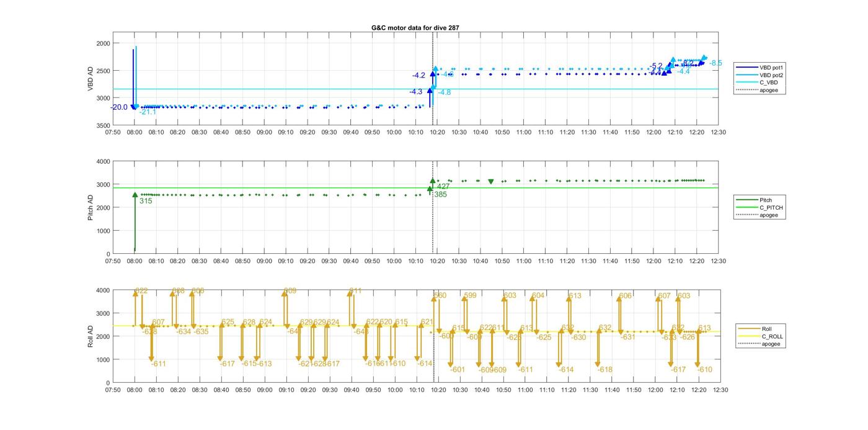Click the "-4.2" VBD data label

point(418,76)
